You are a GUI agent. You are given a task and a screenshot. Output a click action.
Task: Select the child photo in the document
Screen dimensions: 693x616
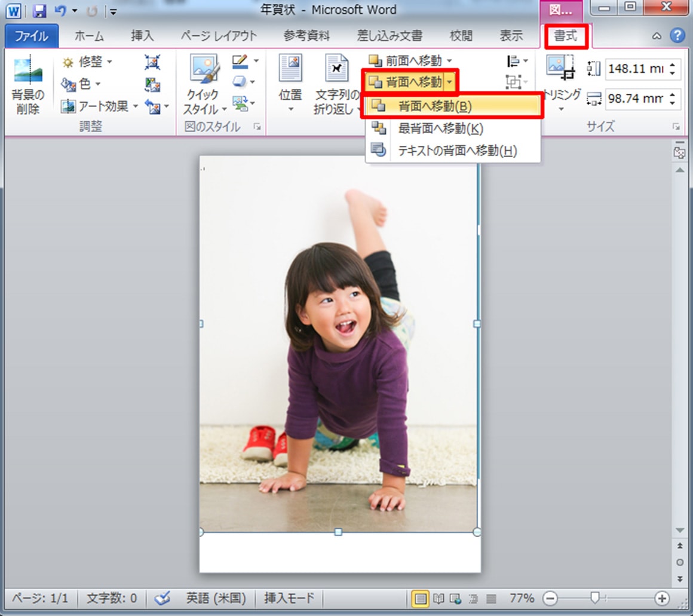click(x=338, y=344)
